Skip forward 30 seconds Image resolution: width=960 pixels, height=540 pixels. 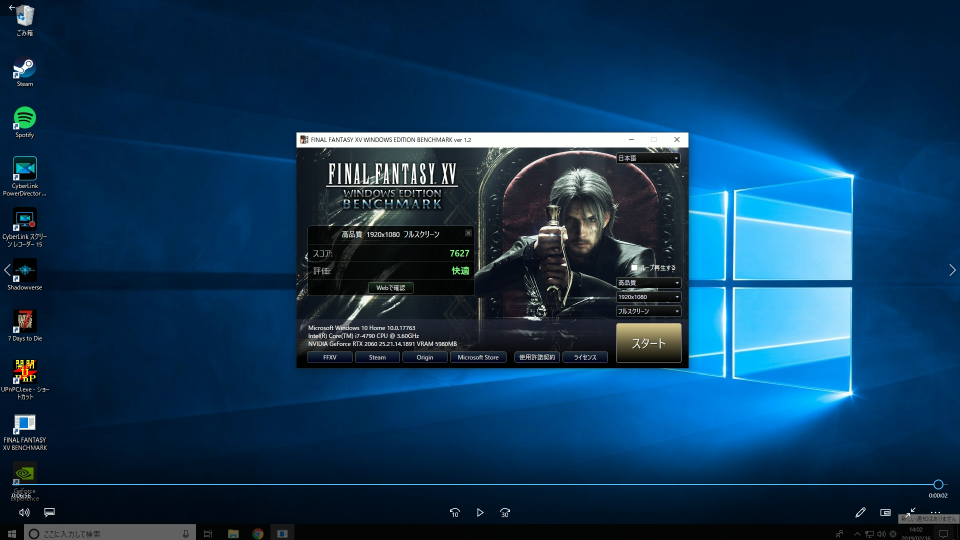[x=504, y=512]
